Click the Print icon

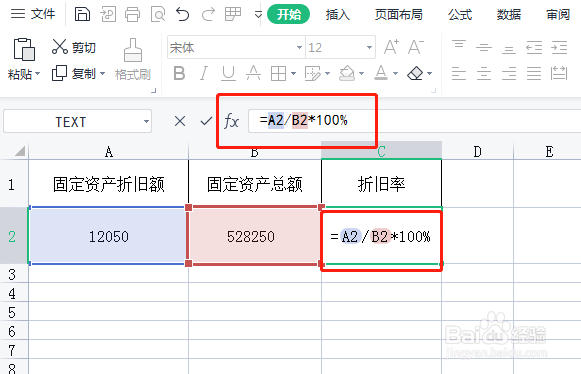pos(132,15)
